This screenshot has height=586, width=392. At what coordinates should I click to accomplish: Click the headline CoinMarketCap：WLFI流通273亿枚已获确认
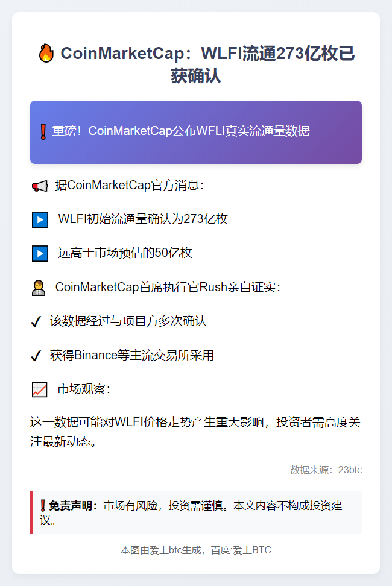pyautogui.click(x=196, y=64)
